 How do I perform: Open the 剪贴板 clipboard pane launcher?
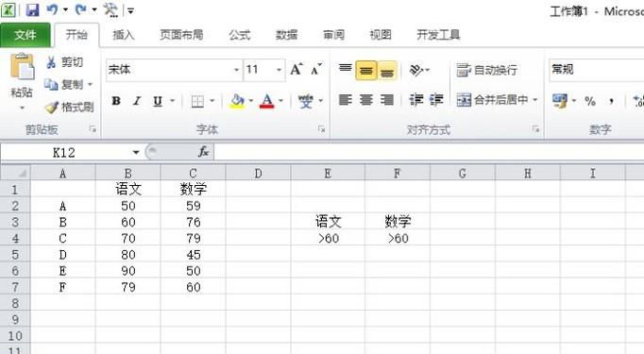(93, 129)
